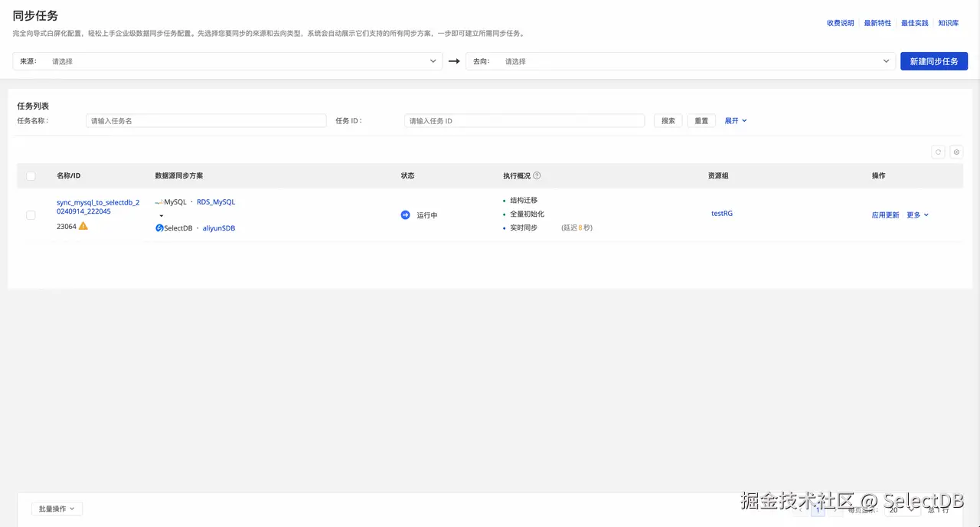Click the arrow between source and destination selectors
This screenshot has height=527, width=980.
(x=454, y=61)
